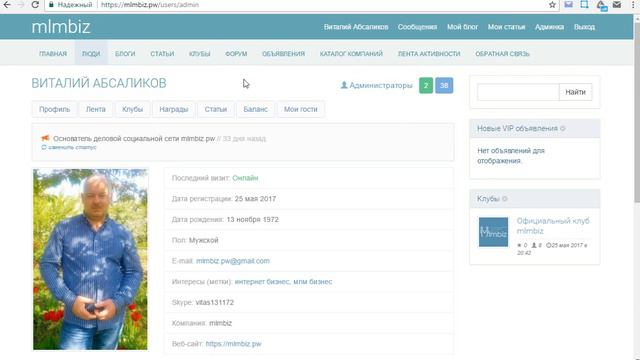The height and width of the screenshot is (360, 640).
Task: Click the browser back arrow
Action: pos(7,5)
